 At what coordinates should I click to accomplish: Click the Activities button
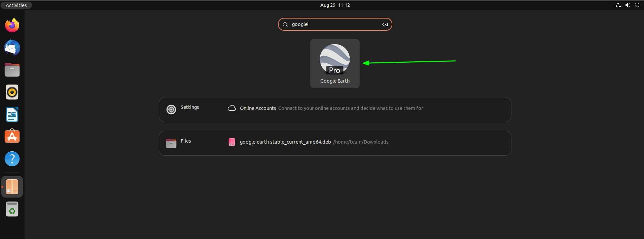point(16,5)
